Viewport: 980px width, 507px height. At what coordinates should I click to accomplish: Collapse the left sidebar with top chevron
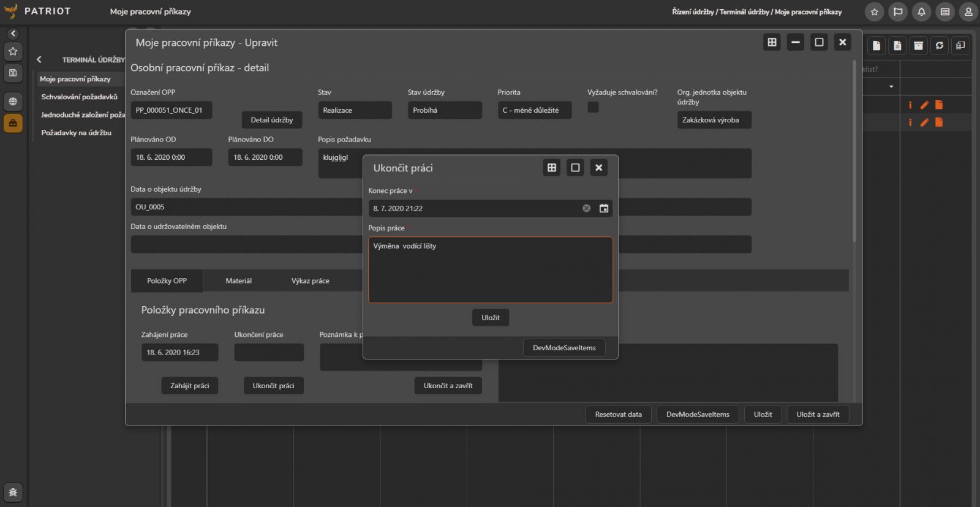pyautogui.click(x=13, y=34)
